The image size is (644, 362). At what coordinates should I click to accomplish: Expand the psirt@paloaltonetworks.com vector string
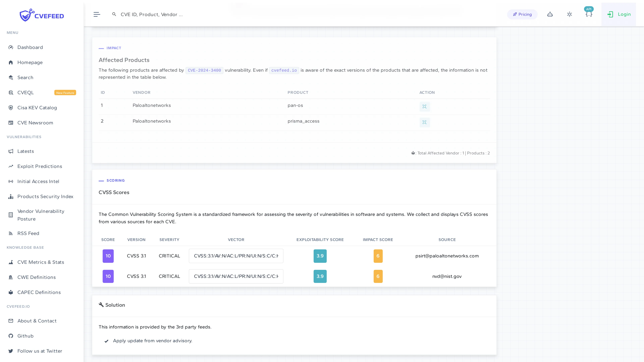tap(236, 256)
